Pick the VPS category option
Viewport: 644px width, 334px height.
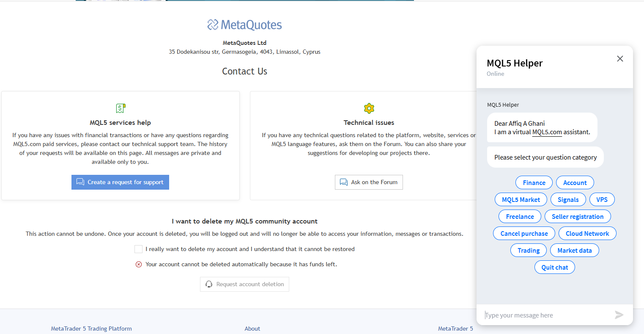[x=602, y=199]
